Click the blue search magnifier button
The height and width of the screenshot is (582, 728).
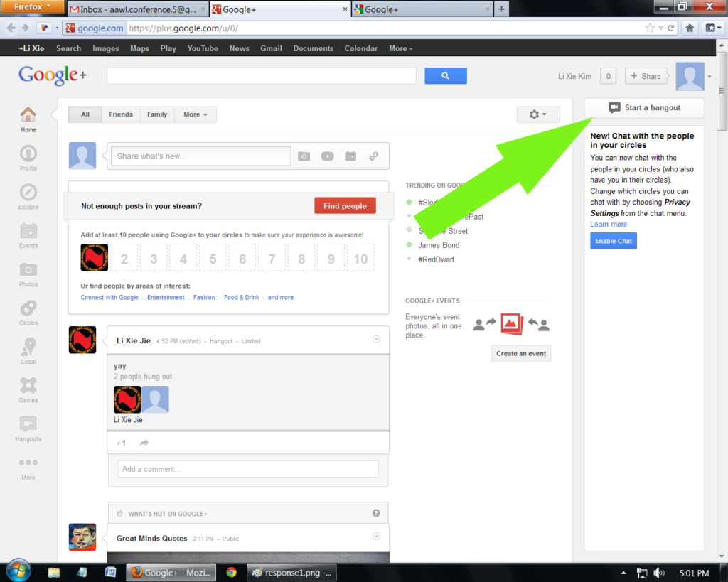pos(446,76)
